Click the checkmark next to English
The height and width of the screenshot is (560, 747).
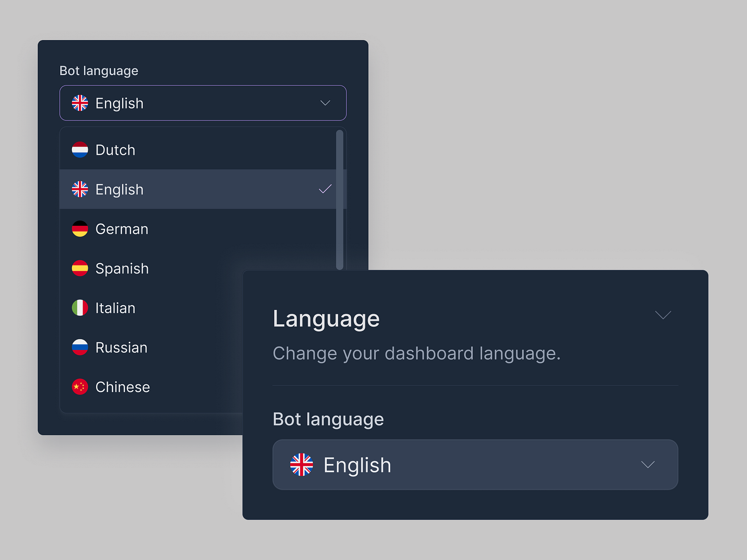pyautogui.click(x=324, y=189)
